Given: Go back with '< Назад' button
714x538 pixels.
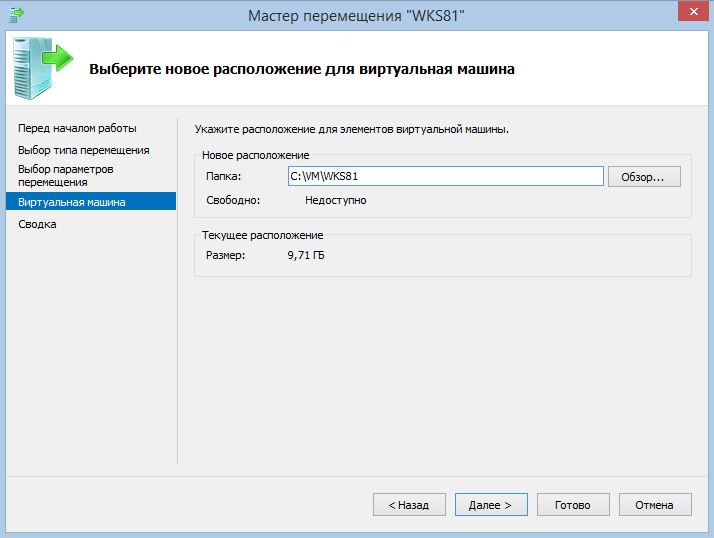Looking at the screenshot, I should 409,505.
